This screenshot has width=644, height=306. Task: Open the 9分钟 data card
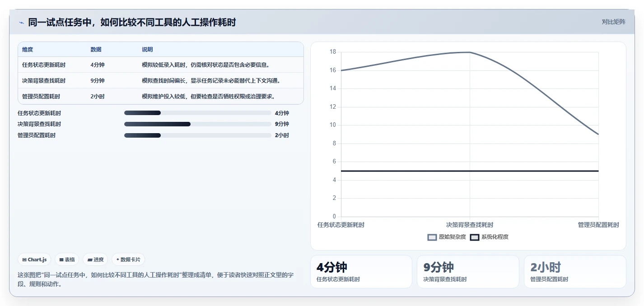pos(468,272)
